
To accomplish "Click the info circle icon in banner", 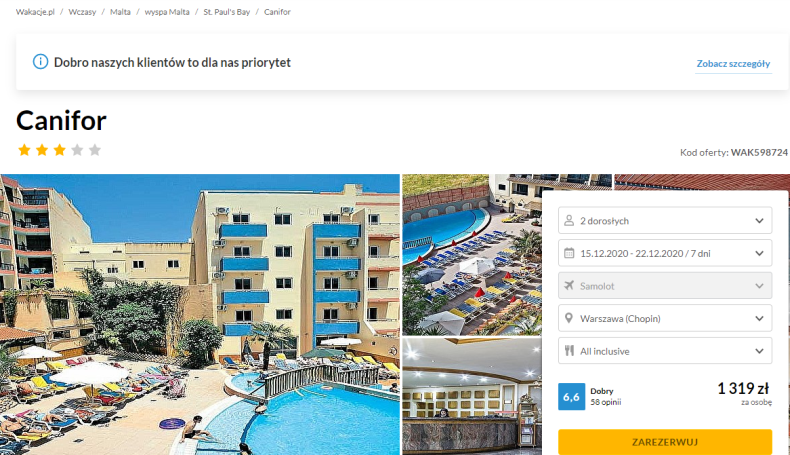I will [x=40, y=62].
